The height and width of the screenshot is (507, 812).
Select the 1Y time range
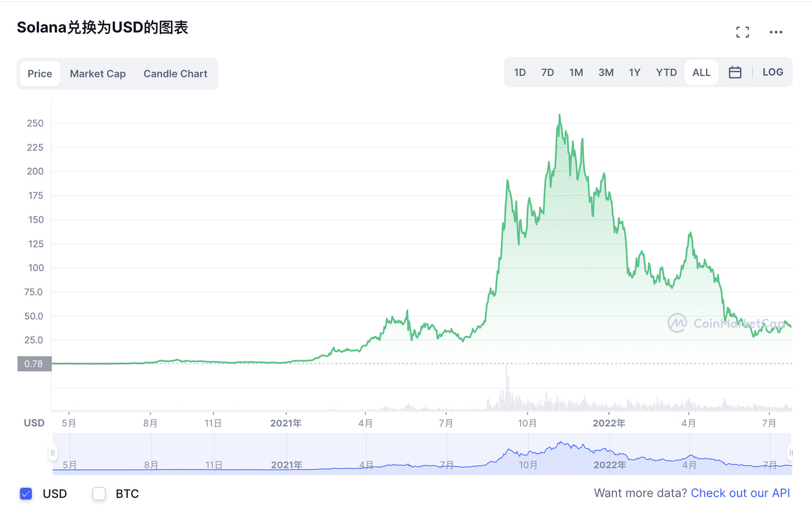pos(635,73)
